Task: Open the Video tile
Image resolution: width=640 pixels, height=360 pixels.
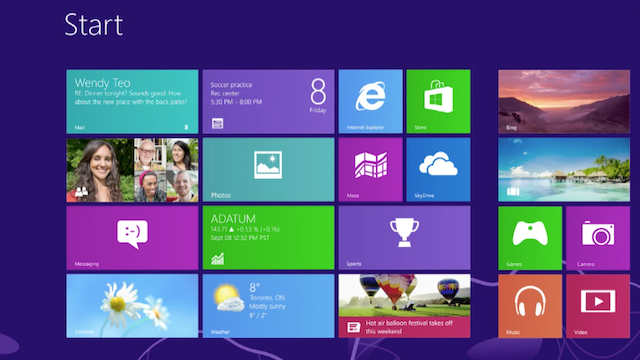Action: tap(598, 306)
